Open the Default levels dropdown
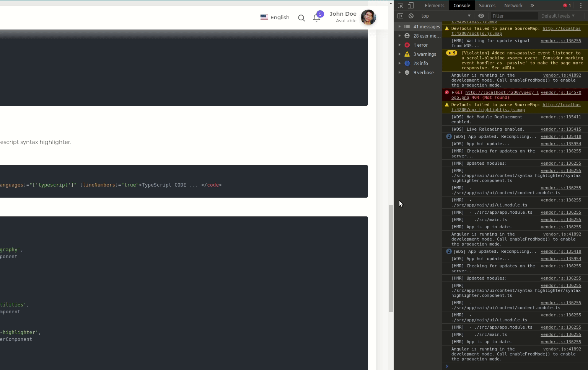 (558, 16)
